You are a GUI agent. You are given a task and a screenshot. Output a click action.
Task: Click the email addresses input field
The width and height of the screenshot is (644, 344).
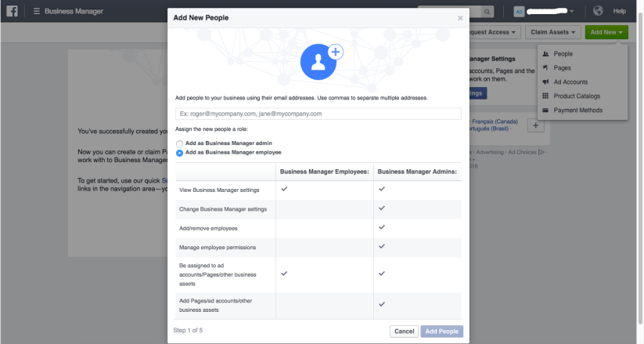pyautogui.click(x=318, y=114)
